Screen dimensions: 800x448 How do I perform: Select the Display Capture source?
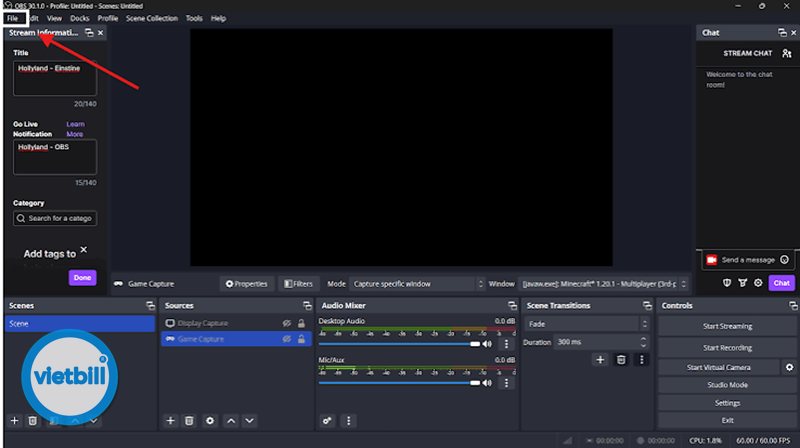tap(236, 323)
